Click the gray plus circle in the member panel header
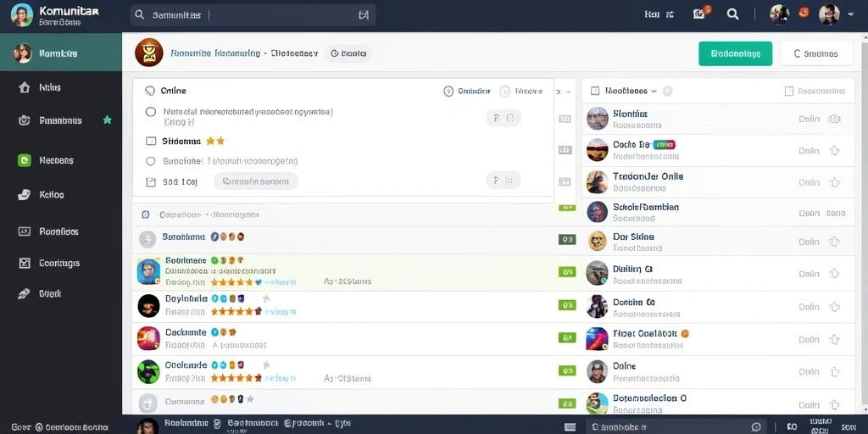Viewport: 868px width, 434px height. point(668,91)
